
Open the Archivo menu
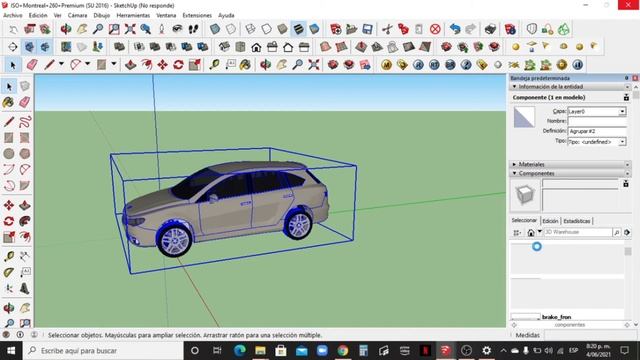coord(13,15)
